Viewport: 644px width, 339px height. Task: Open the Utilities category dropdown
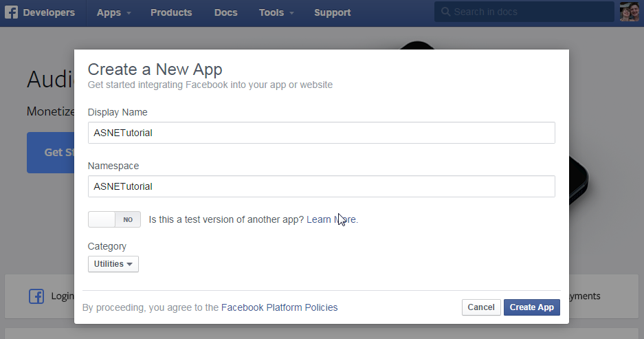[113, 264]
